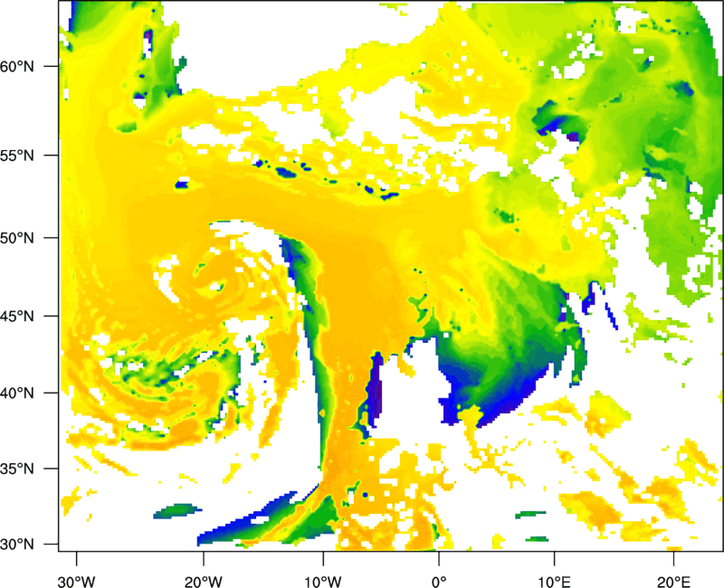Click the 10°W longitude label
This screenshot has width=724, height=588.
[x=323, y=582]
